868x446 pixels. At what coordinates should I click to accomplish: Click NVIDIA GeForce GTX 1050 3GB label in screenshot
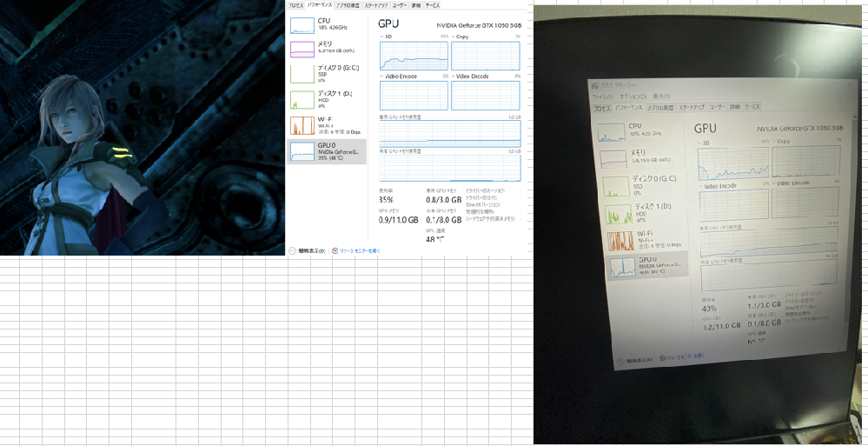tap(479, 25)
